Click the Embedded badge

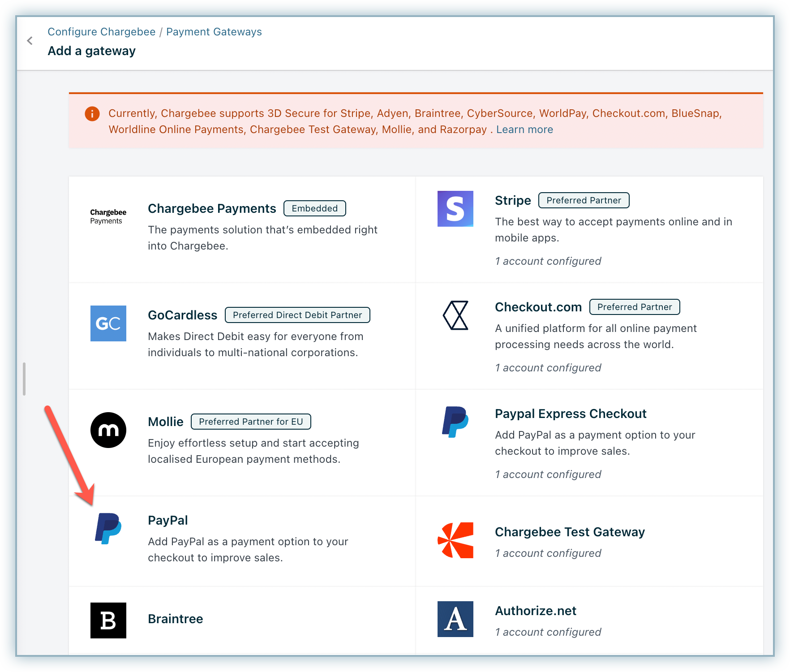[x=314, y=208]
